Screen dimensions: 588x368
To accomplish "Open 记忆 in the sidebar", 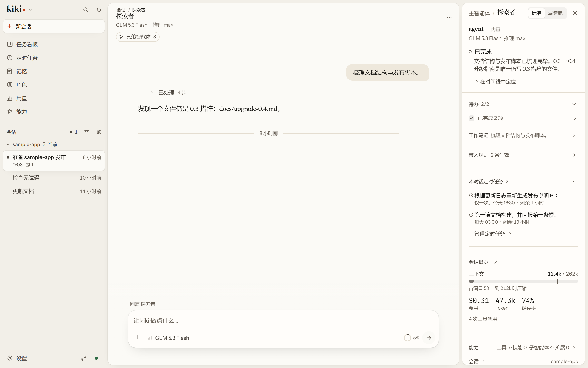I will (54, 71).
